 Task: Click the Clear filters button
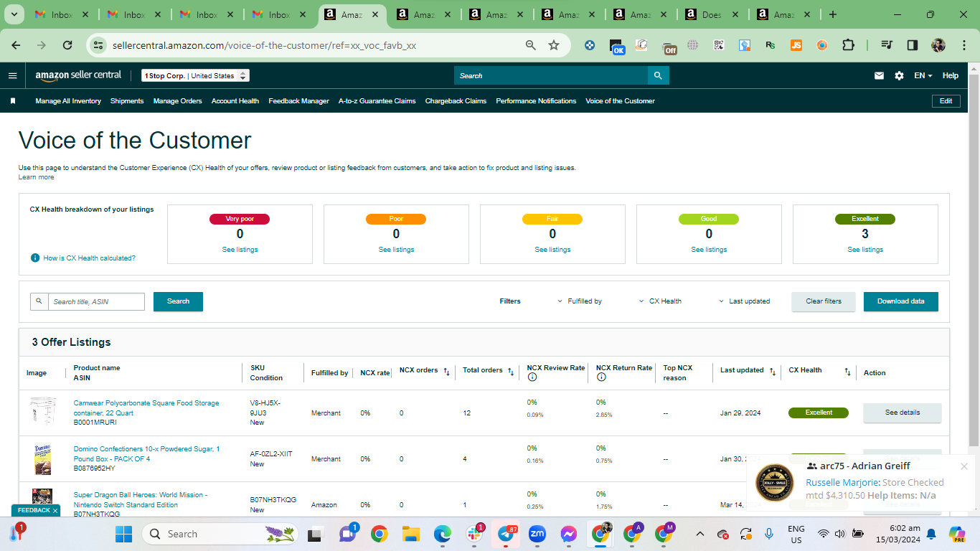click(x=823, y=301)
